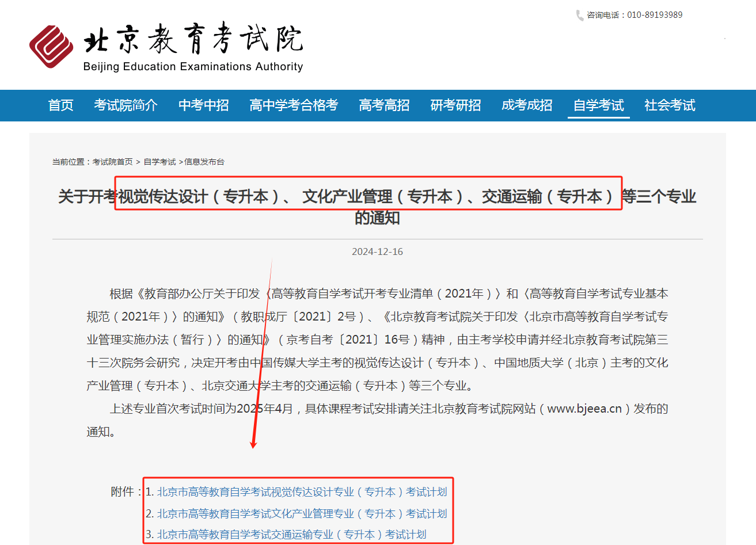Click the 信息发布台 breadcrumb link
Screen dimensions: 756x545
click(x=204, y=162)
